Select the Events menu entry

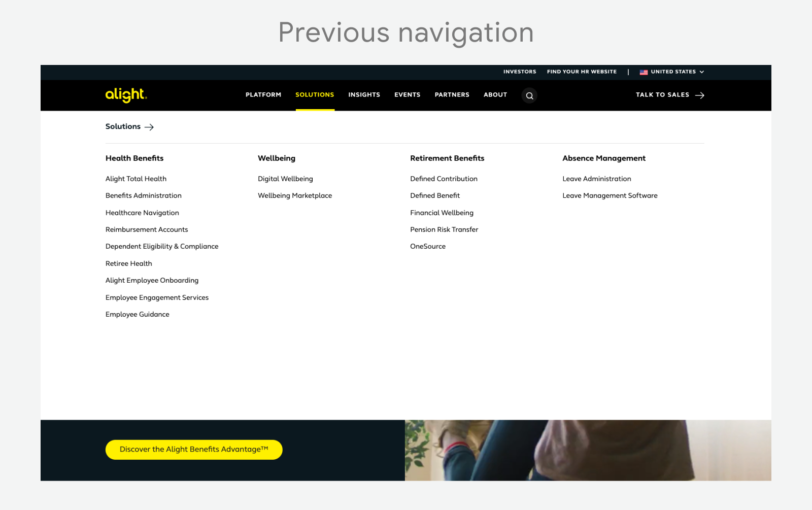[x=407, y=95]
